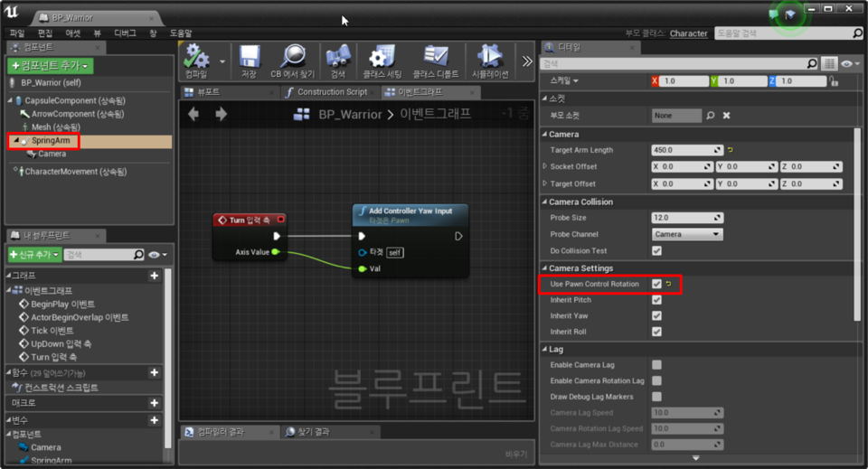The image size is (868, 469).
Task: Collapse the Camera Settings section
Action: 544,268
